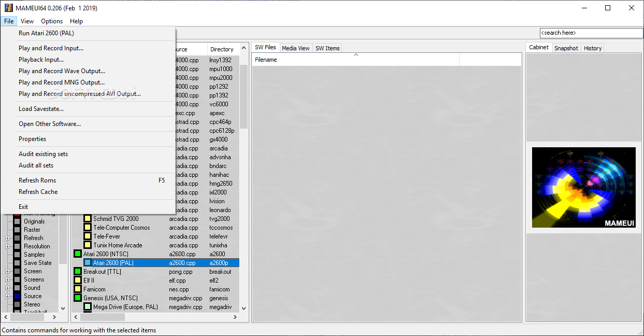Screen dimensions: 644x336
Task: Click the yellow icon beside Tele-Computer Cosmos
Action: pos(88,228)
